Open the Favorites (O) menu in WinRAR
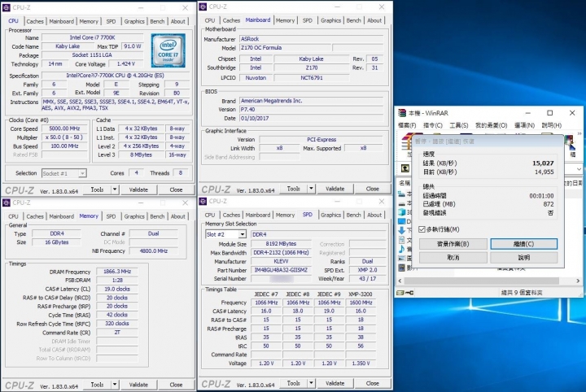Viewport: 586px width, 392px height. (491, 125)
